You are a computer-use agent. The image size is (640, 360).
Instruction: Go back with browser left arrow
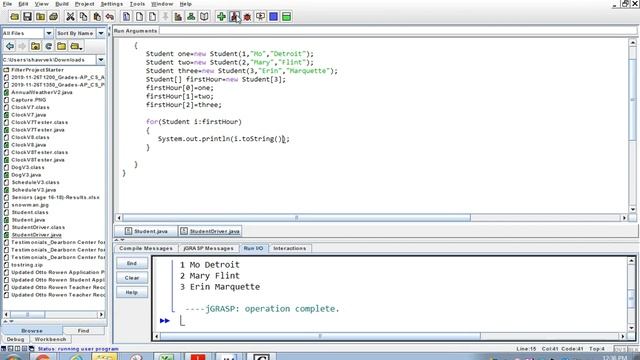[x=10, y=46]
